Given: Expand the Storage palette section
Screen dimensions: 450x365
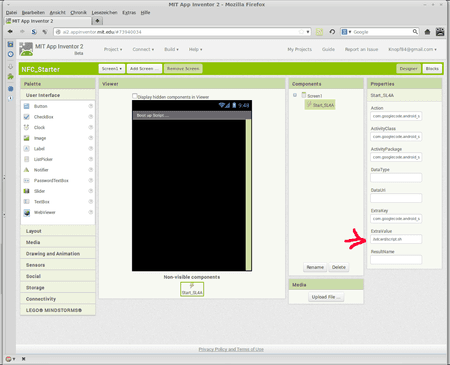Looking at the screenshot, I should pyautogui.click(x=58, y=288).
